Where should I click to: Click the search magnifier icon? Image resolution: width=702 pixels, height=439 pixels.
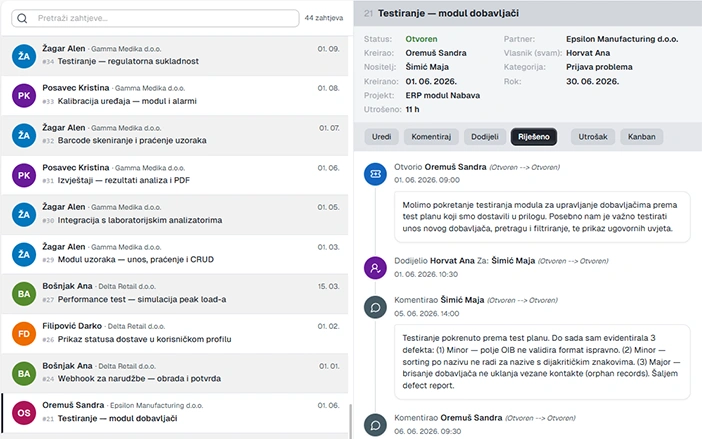(24, 18)
